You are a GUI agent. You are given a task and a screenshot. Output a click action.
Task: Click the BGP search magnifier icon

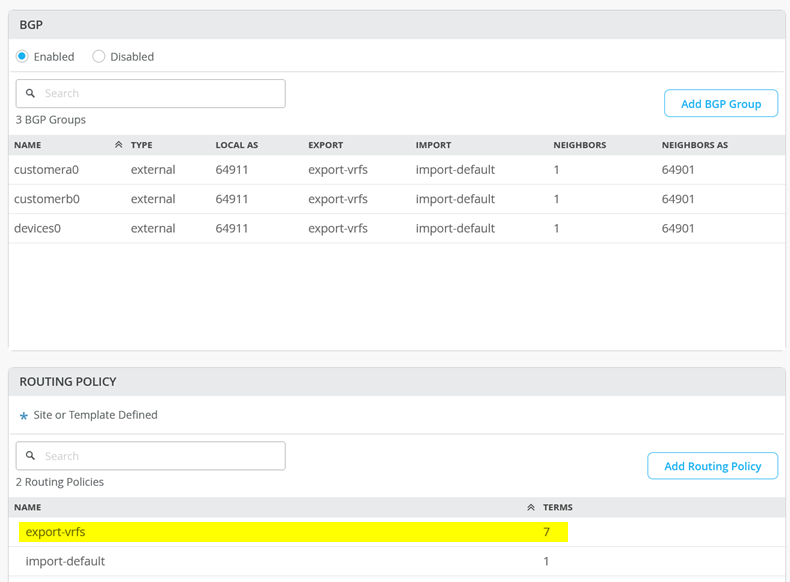(x=31, y=93)
